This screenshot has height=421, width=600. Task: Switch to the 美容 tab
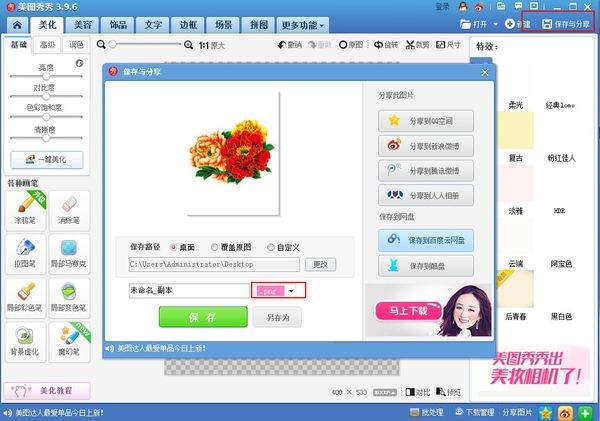[83, 25]
